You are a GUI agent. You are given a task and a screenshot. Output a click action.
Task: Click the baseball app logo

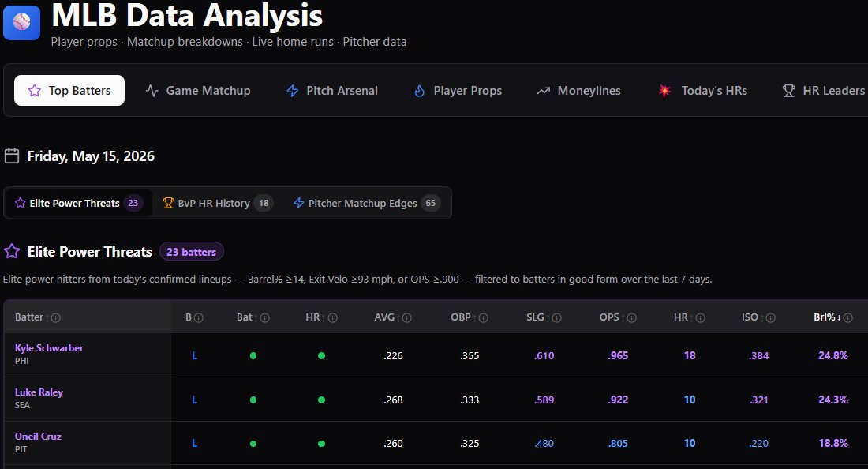[x=21, y=22]
